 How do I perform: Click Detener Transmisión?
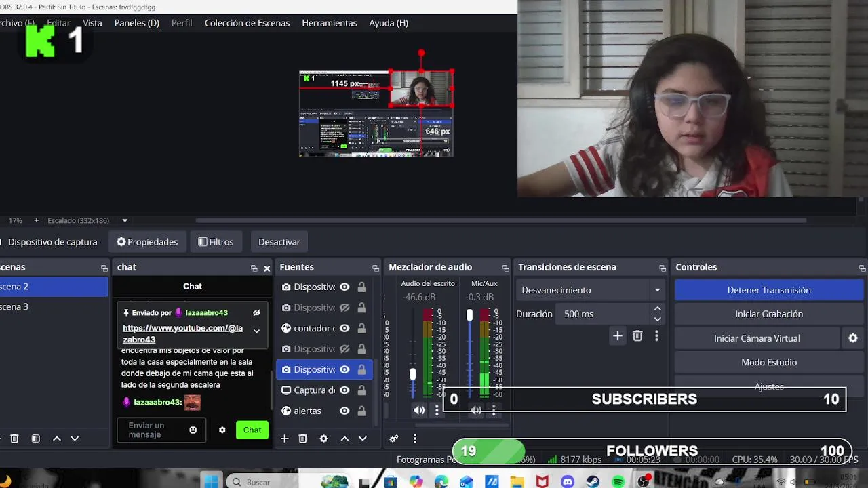pyautogui.click(x=769, y=290)
